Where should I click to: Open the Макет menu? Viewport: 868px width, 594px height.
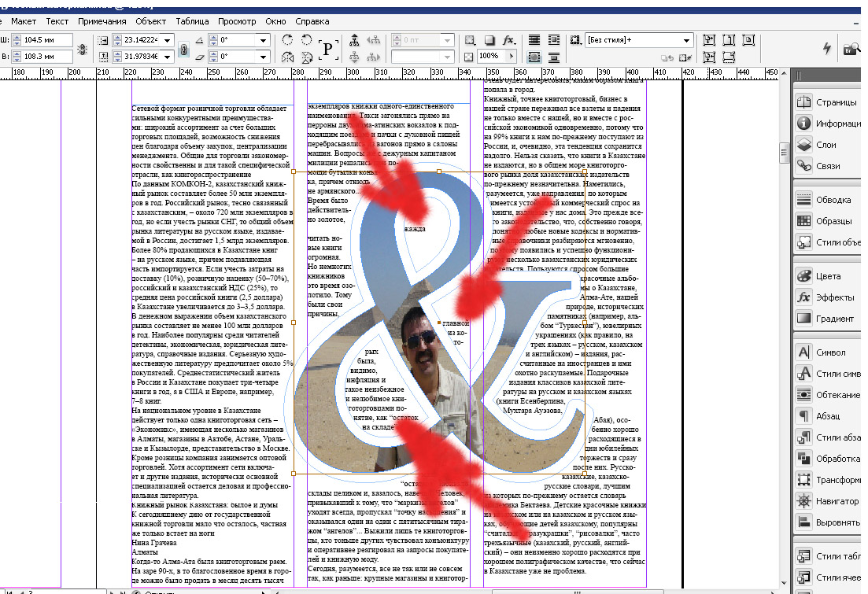(24, 21)
